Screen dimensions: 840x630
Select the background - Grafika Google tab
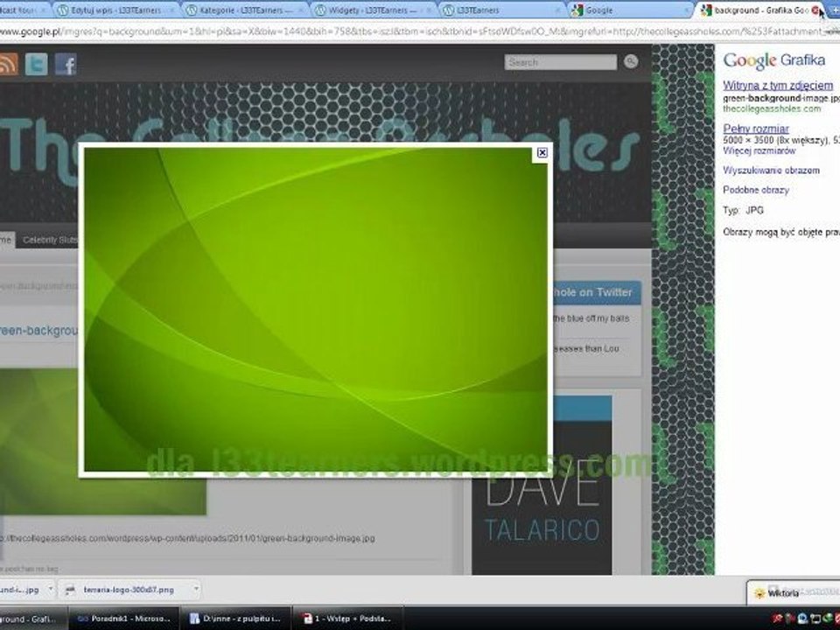759,10
